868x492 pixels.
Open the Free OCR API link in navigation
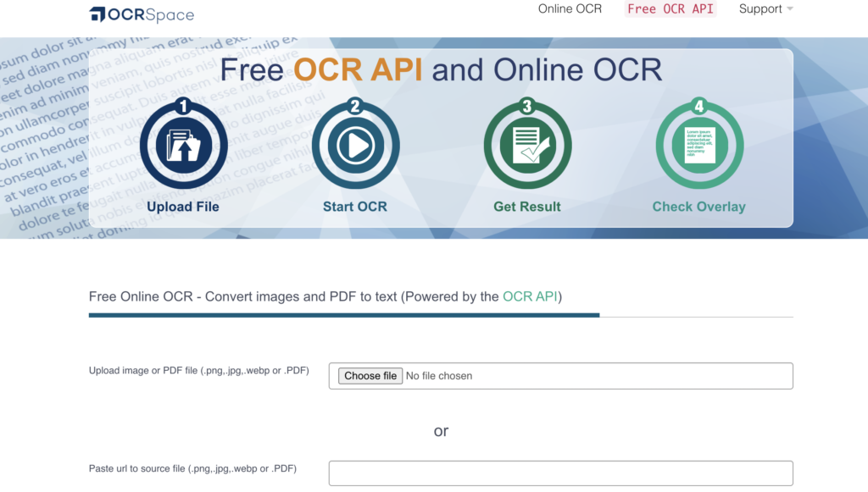670,8
